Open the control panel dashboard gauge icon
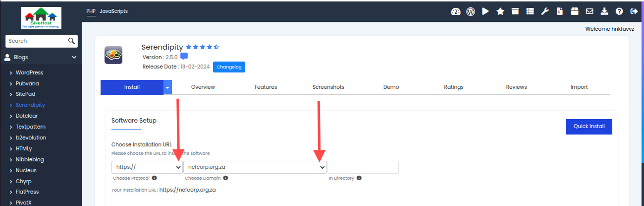The width and height of the screenshot is (644, 206). click(x=456, y=11)
